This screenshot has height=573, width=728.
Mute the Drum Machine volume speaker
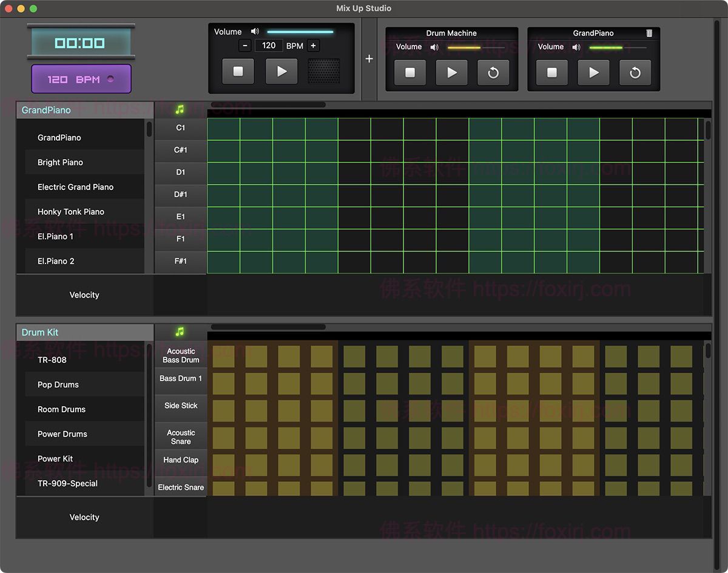click(x=434, y=47)
